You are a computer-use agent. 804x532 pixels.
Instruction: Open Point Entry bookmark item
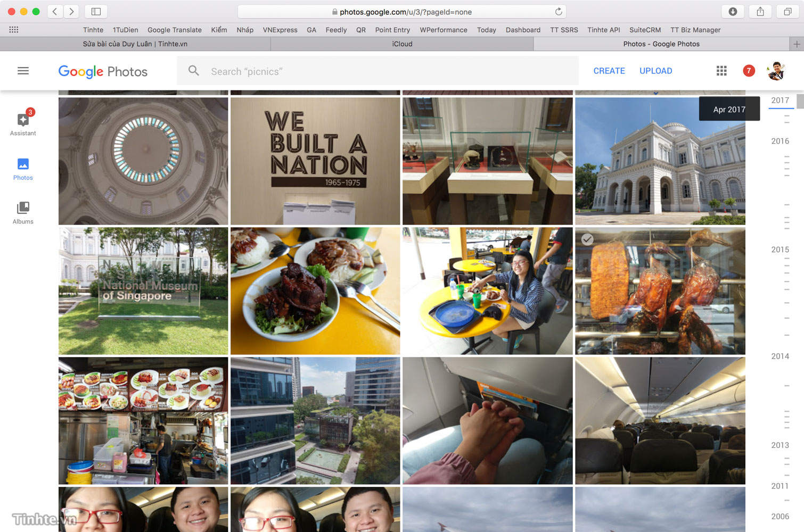click(x=392, y=30)
